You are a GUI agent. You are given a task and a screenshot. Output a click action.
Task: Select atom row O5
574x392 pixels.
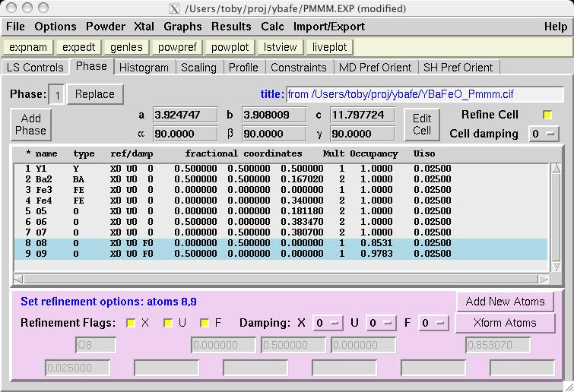click(281, 211)
